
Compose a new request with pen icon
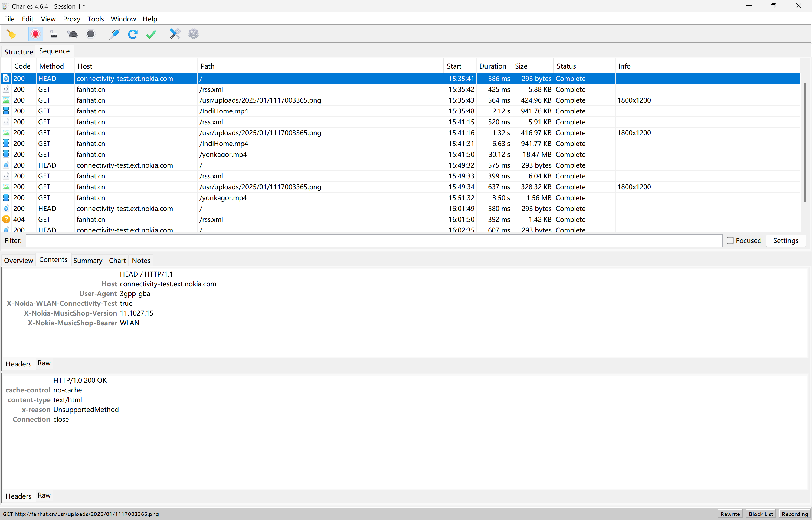114,34
